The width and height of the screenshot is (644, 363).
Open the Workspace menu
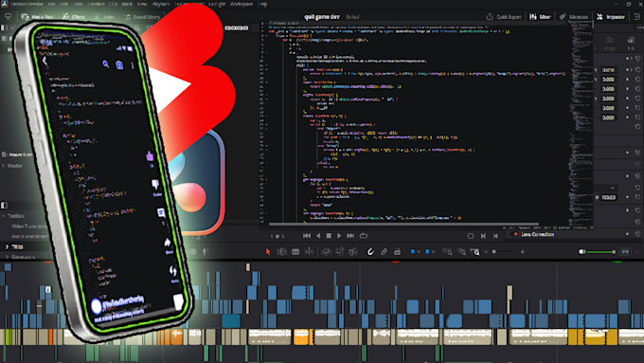click(x=241, y=4)
